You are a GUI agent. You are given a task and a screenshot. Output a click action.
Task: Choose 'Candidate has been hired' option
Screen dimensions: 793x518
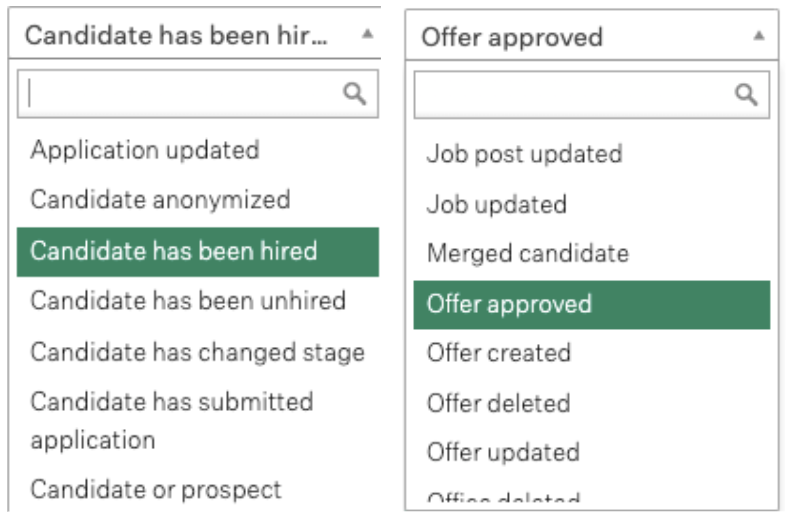(x=198, y=252)
